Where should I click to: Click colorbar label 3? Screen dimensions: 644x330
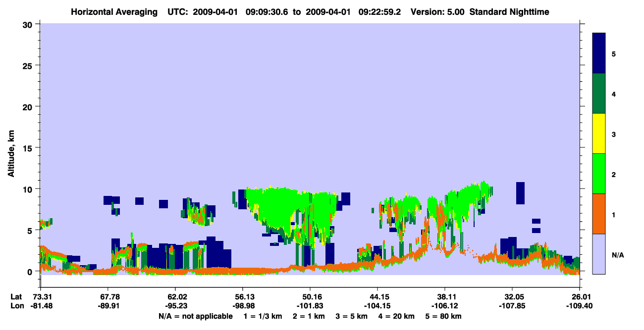click(x=613, y=134)
